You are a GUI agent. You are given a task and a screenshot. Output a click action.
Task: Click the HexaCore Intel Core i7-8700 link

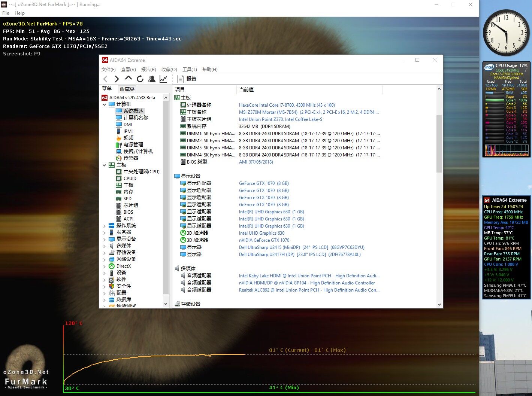[287, 105]
